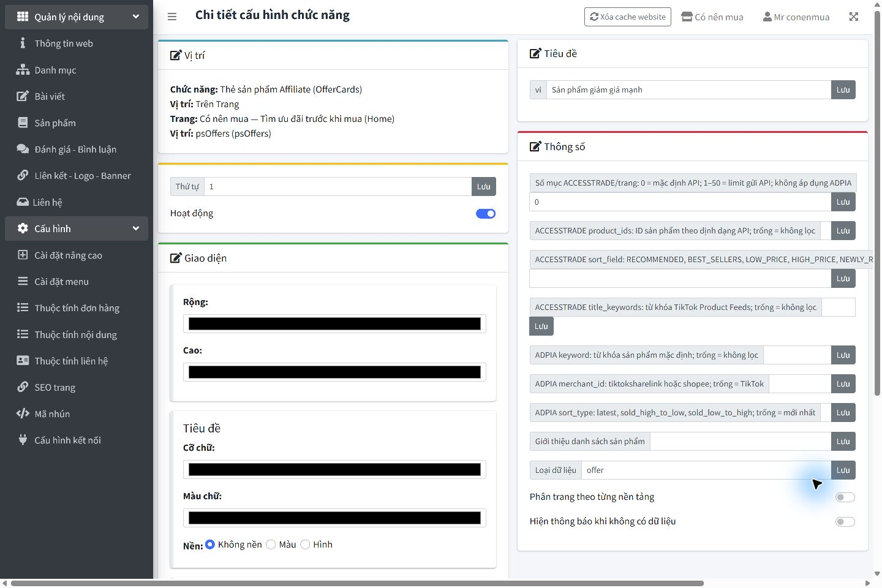Viewport: 882px width, 588px height.
Task: Click the Mã nhúng code icon
Action: click(x=23, y=413)
